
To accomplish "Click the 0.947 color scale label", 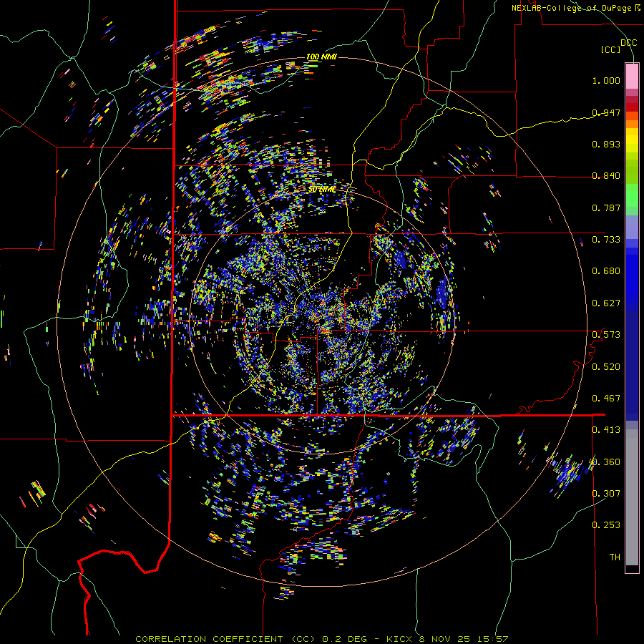I will (606, 112).
